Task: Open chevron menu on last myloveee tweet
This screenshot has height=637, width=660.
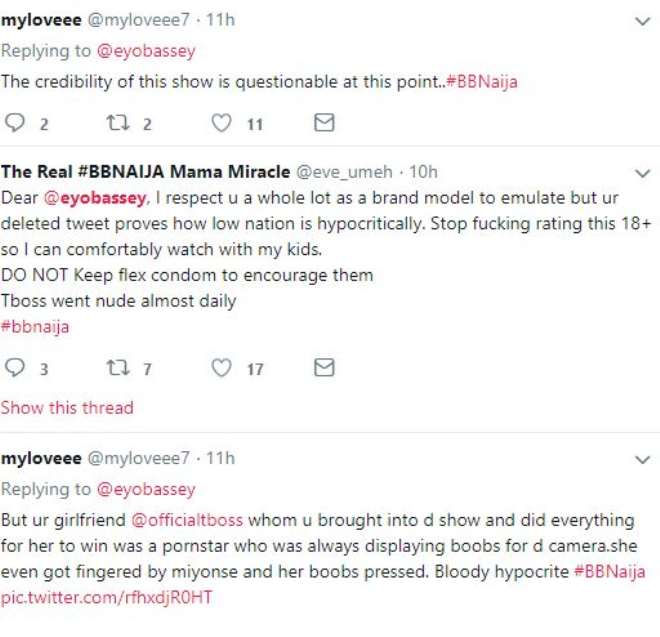Action: point(643,459)
